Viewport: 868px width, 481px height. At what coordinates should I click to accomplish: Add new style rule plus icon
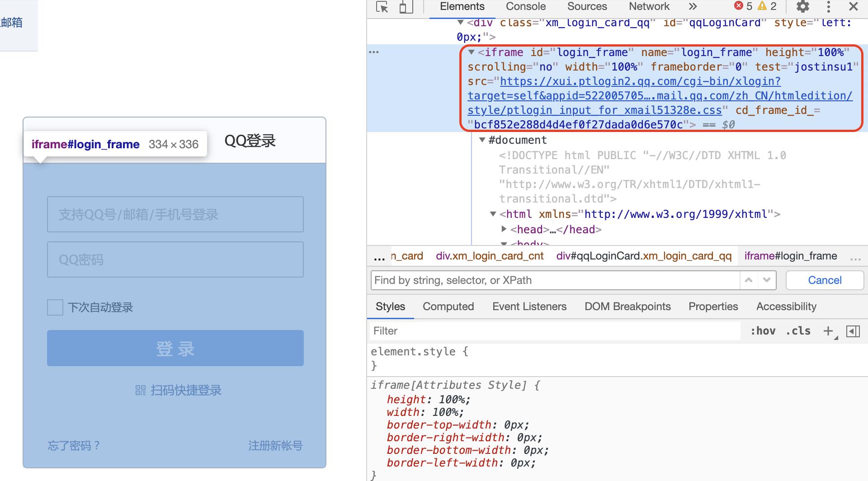click(x=829, y=331)
